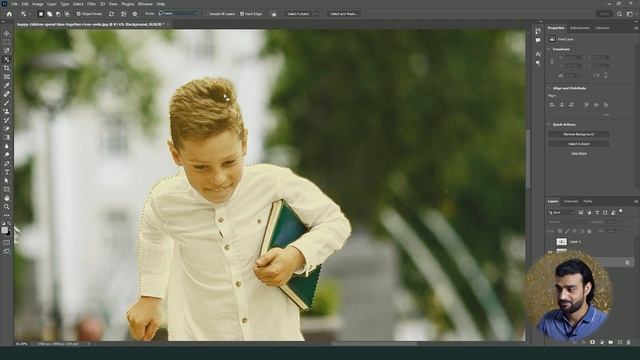Click the align left edges icon
Image resolution: width=640 pixels, height=360 pixels.
coord(552,105)
